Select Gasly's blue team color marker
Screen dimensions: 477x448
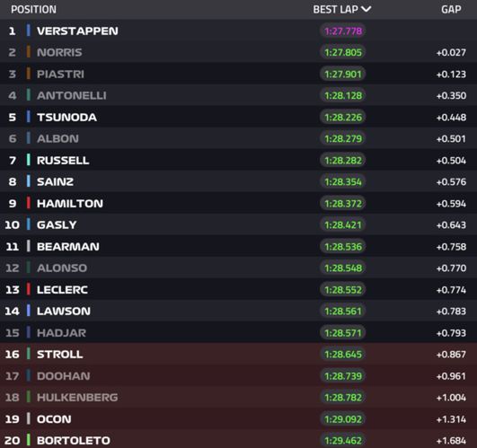pyautogui.click(x=28, y=224)
